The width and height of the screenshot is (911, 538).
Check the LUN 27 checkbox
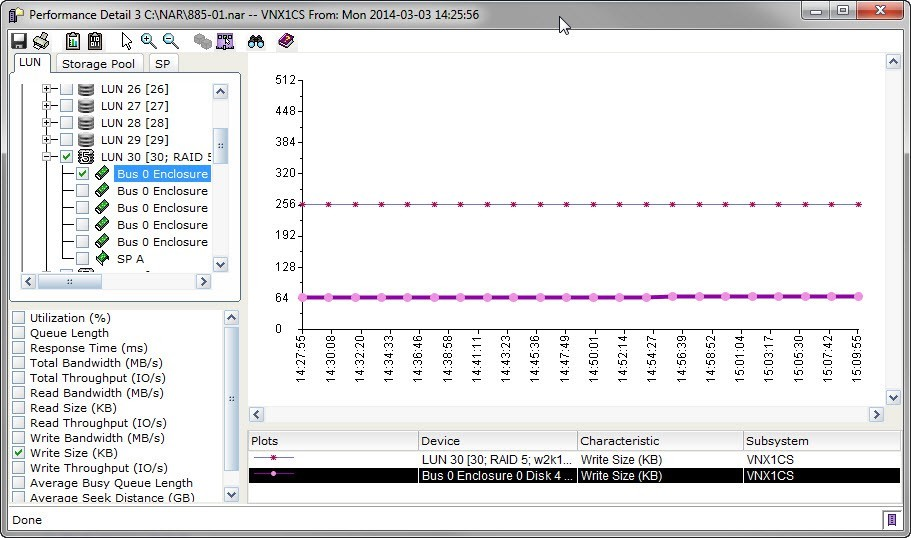coord(66,106)
